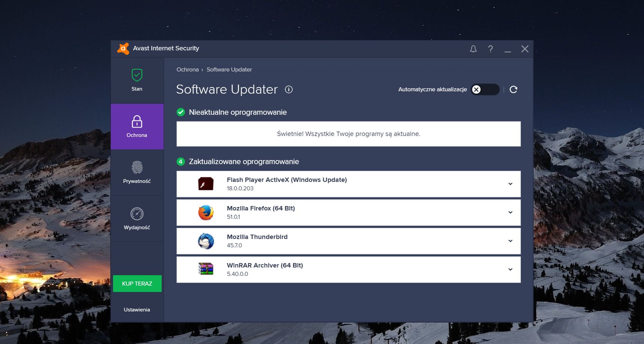Click the Mozilla Thunderbird icon

point(206,241)
